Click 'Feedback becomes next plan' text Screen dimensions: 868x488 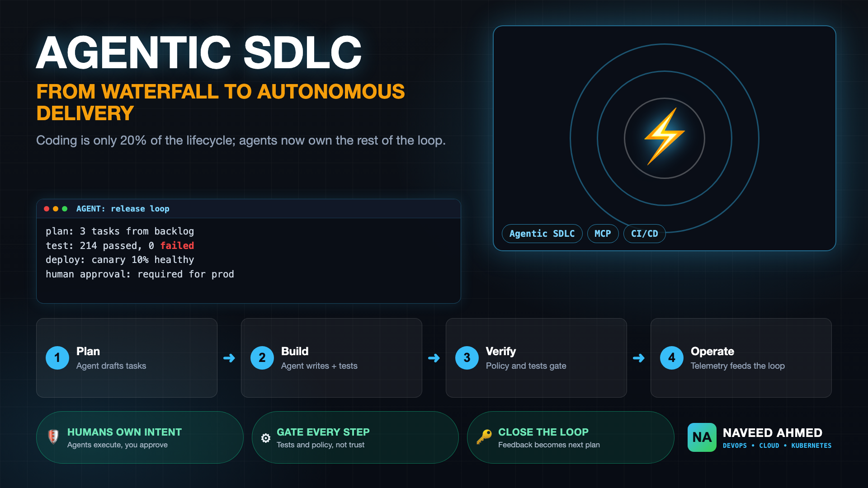[549, 445]
